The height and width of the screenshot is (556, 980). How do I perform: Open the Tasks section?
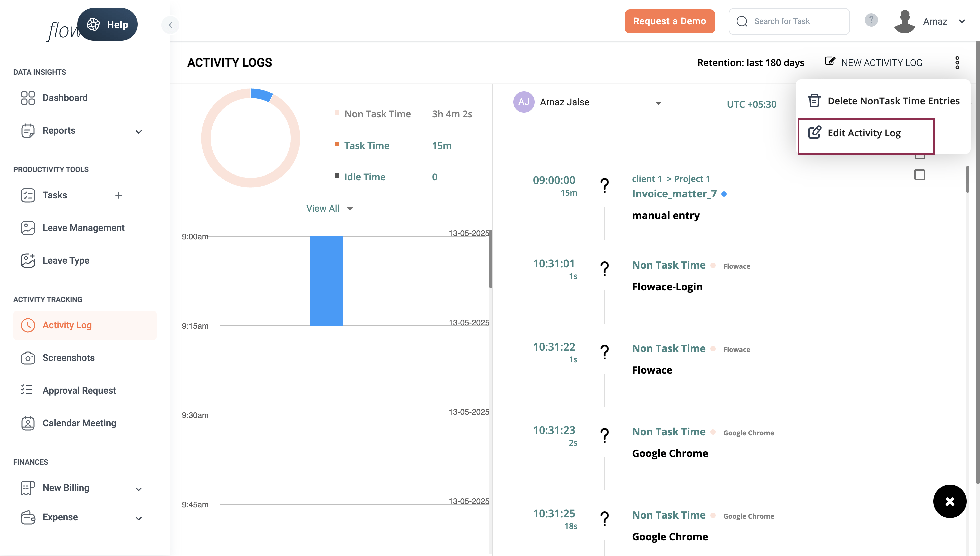coord(55,195)
